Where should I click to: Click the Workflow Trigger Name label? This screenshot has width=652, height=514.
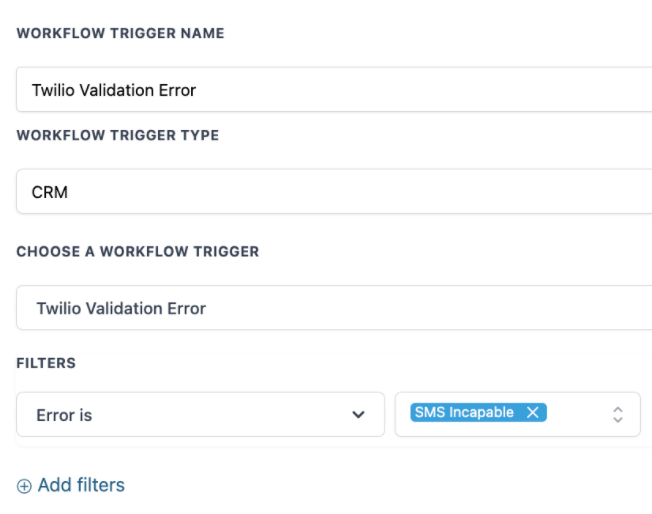[x=120, y=33]
